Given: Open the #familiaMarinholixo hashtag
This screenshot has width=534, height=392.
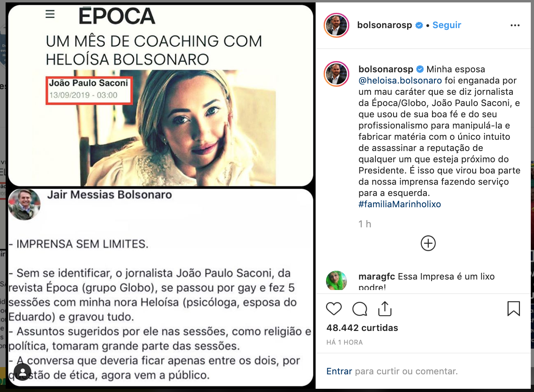Looking at the screenshot, I should tap(399, 204).
